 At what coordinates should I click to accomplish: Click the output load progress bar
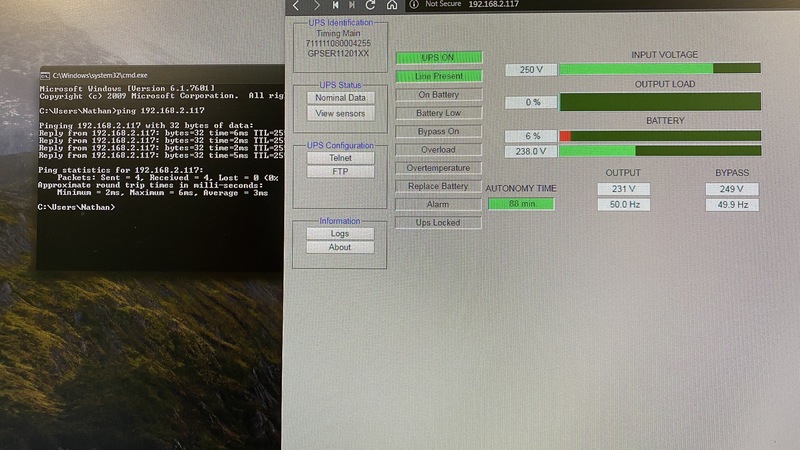[x=660, y=101]
